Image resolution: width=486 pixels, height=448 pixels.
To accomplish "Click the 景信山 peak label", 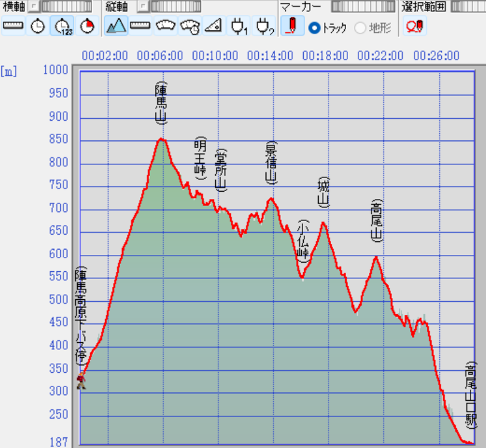I will tap(271, 162).
